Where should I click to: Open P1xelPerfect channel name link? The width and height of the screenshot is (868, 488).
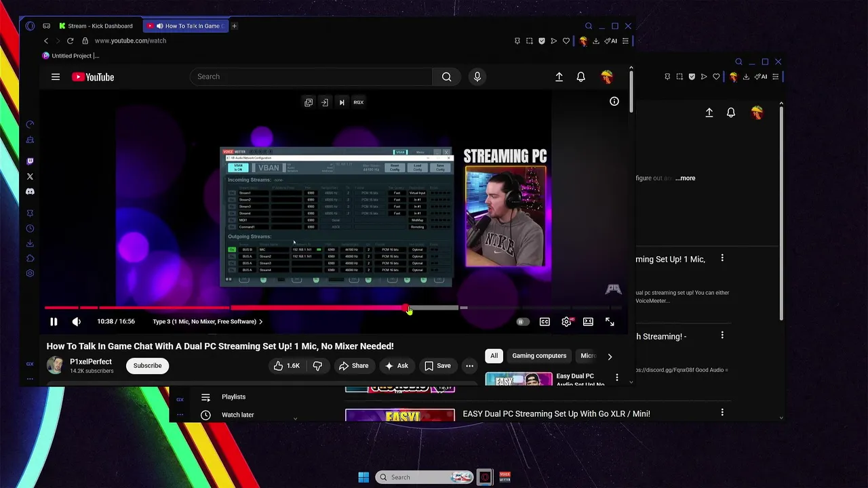[91, 362]
